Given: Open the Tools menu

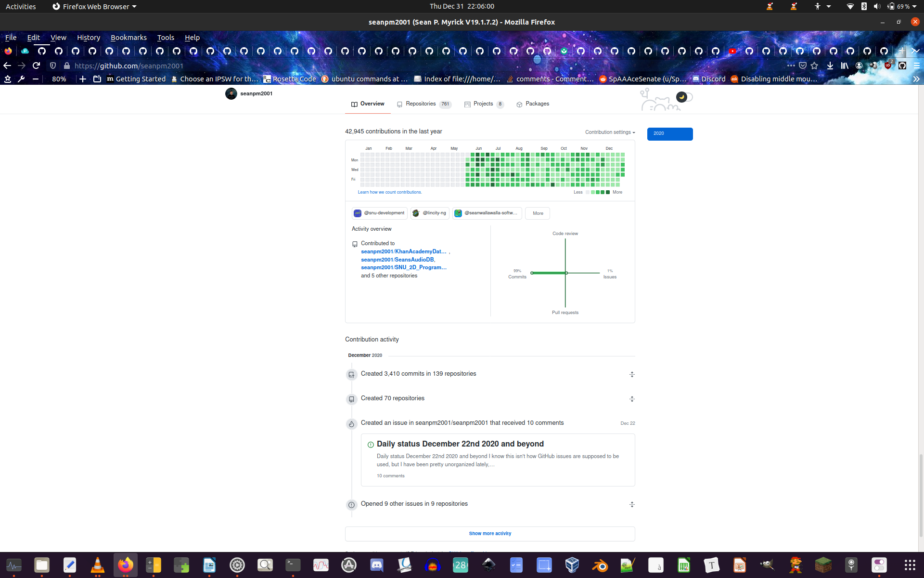Looking at the screenshot, I should [166, 38].
